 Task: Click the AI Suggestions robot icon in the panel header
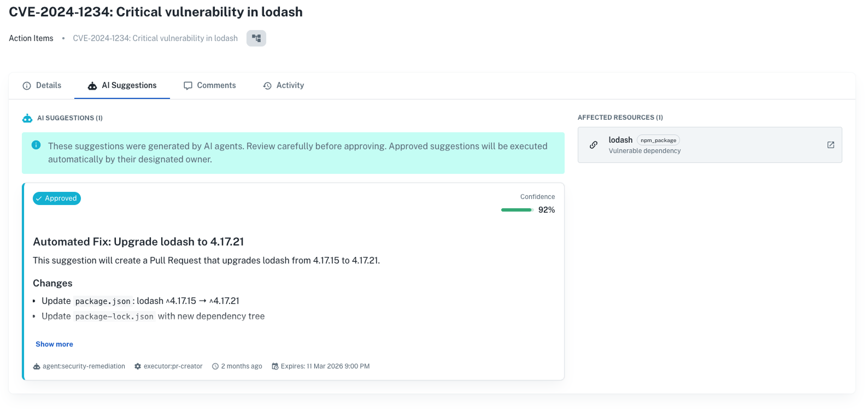click(x=27, y=118)
